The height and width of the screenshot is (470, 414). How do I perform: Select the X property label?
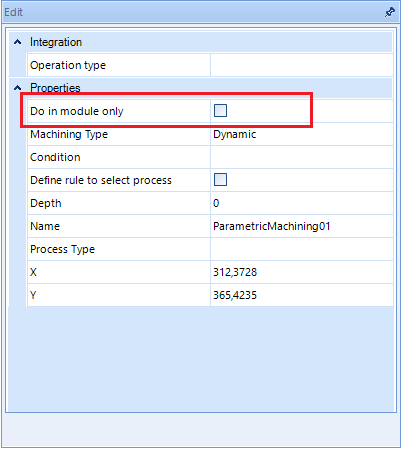(x=33, y=272)
